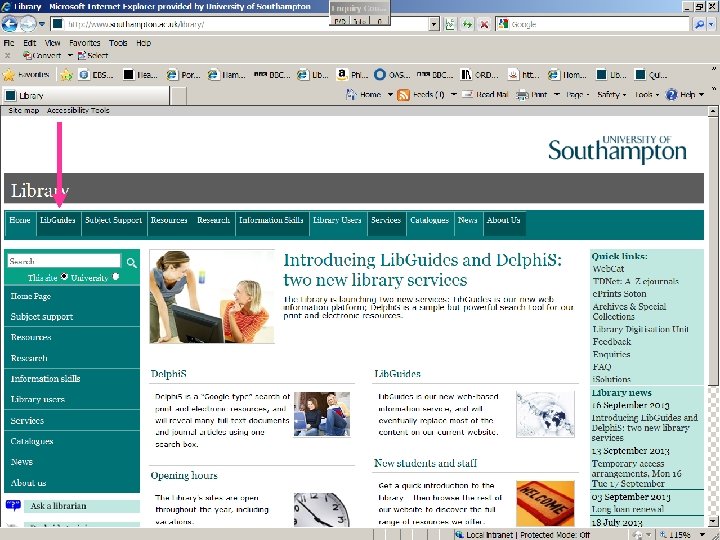The height and width of the screenshot is (540, 720).
Task: Click the Google search magnifier button
Action: (x=699, y=24)
